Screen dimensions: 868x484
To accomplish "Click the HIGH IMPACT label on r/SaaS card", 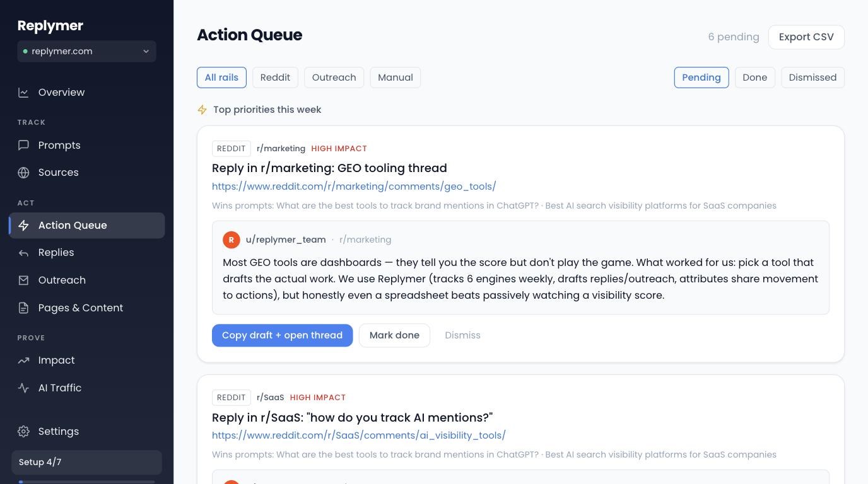I will pyautogui.click(x=317, y=398).
